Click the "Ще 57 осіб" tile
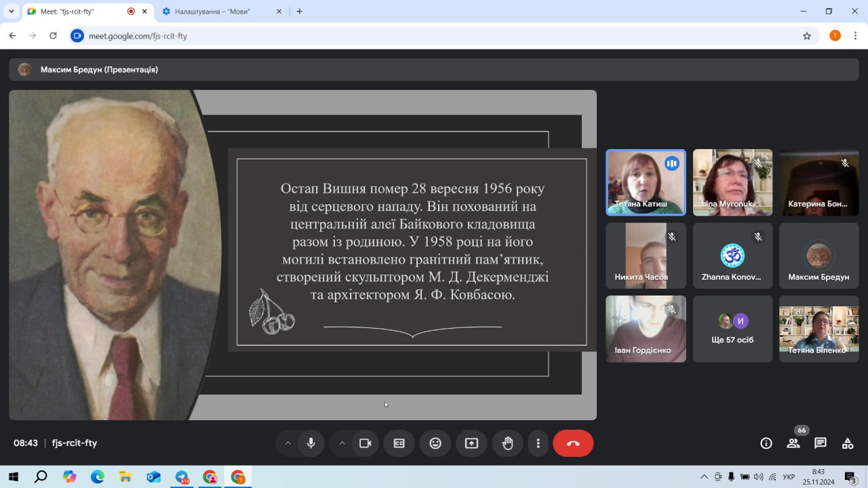Image resolution: width=868 pixels, height=488 pixels. coord(732,329)
